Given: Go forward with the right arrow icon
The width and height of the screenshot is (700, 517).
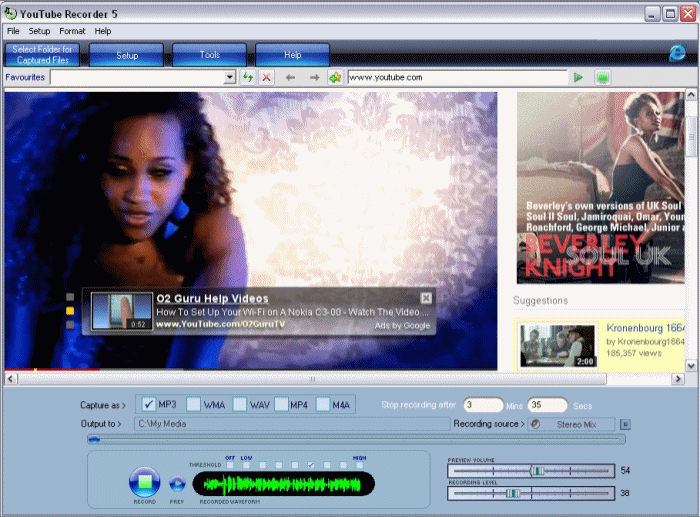Looking at the screenshot, I should coord(314,78).
